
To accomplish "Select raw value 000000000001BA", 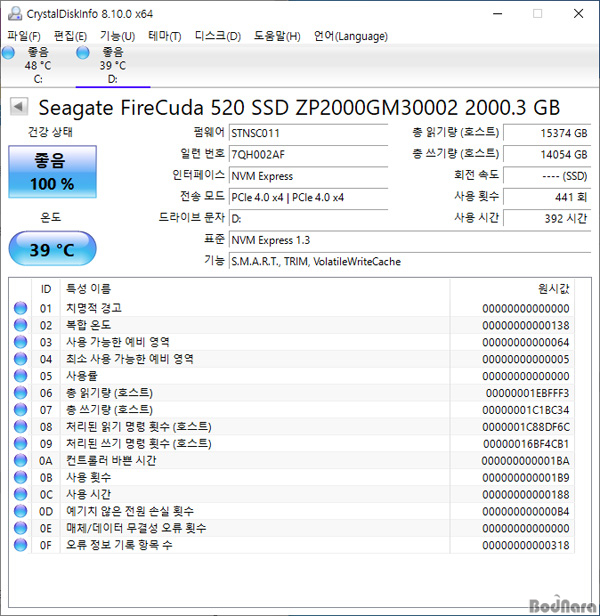I will (525, 461).
